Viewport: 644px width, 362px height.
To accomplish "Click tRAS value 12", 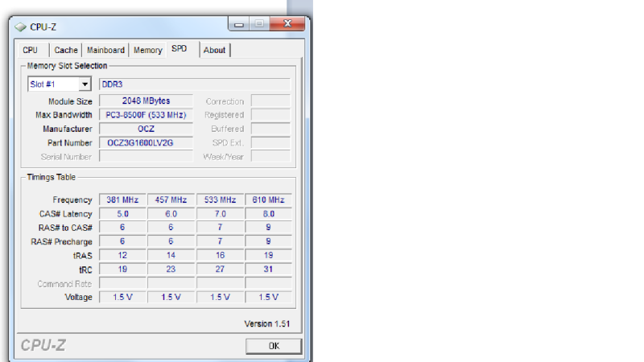I will (x=122, y=255).
